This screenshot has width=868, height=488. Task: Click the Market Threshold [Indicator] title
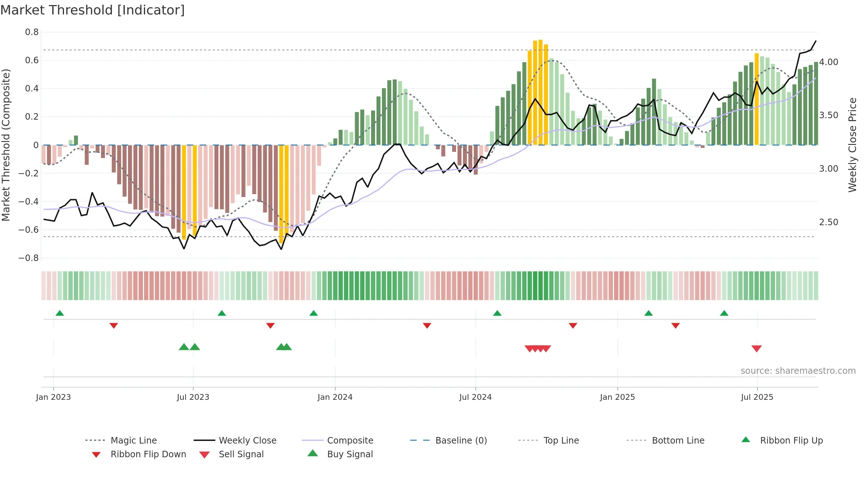[92, 10]
